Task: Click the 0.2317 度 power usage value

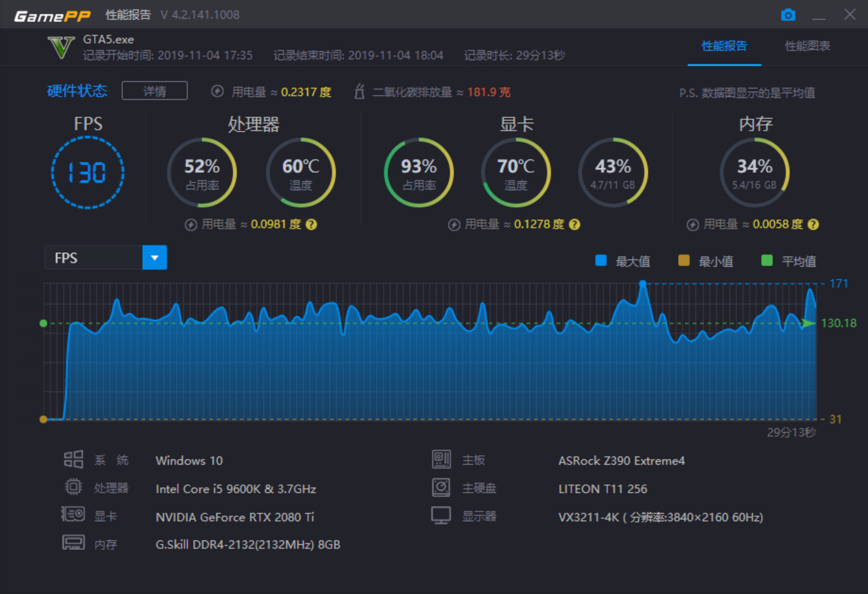Action: click(x=306, y=92)
